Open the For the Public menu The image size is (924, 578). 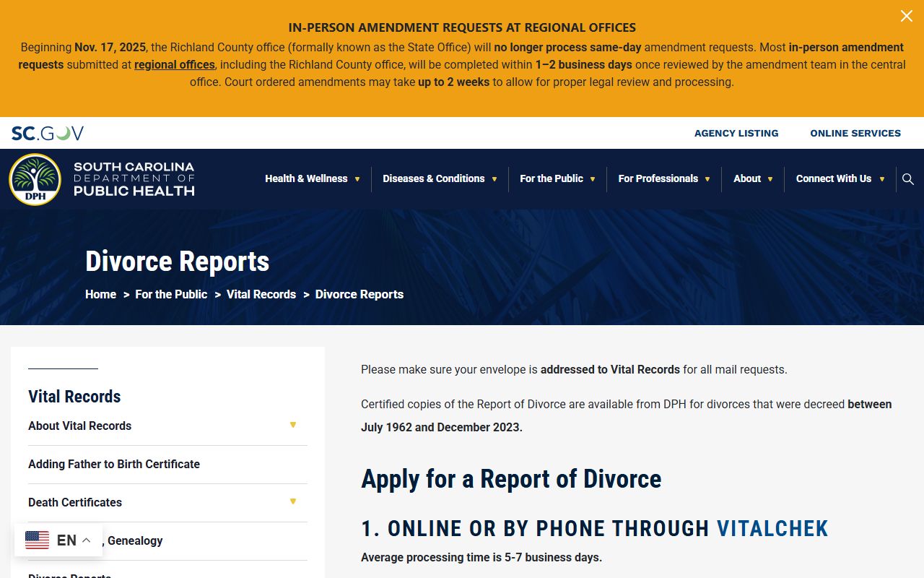[x=552, y=178]
